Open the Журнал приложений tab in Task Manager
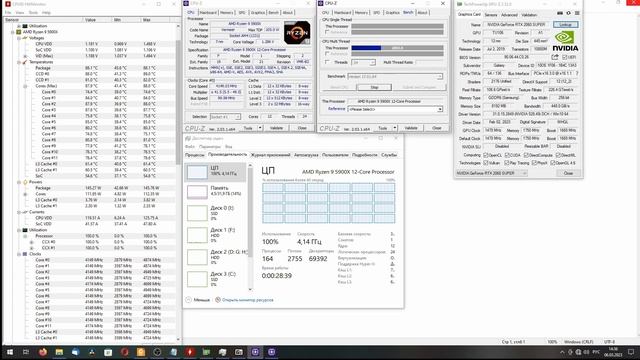The height and width of the screenshot is (360, 640). pos(270,155)
